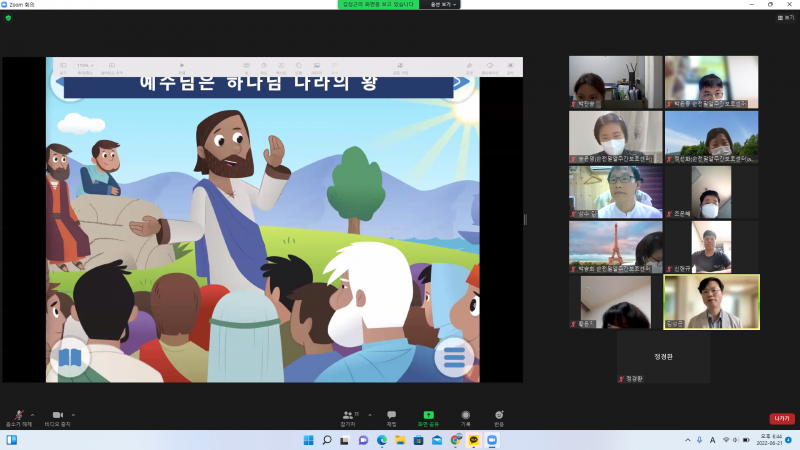The image size is (800, 450).
Task: Open the reactions menu
Action: (499, 418)
